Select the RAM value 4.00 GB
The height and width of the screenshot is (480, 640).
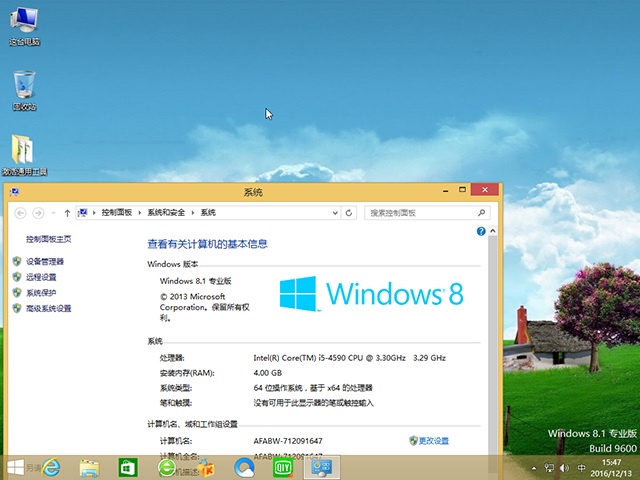[267, 373]
